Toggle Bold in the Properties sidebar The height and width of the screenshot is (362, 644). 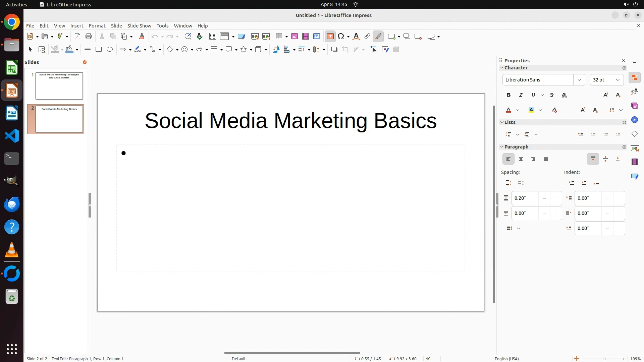click(x=508, y=95)
